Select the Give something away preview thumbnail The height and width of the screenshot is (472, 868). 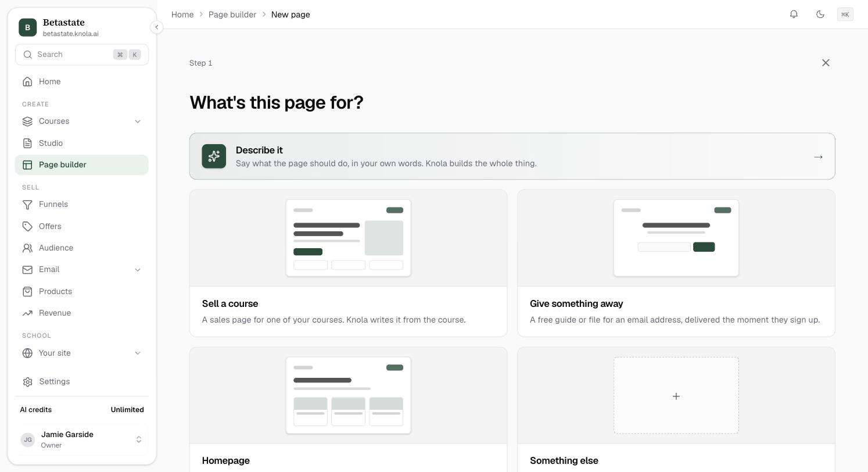coord(676,238)
